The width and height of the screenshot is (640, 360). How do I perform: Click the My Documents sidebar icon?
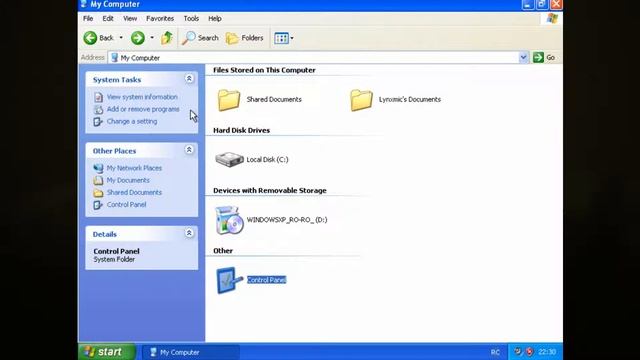98,180
